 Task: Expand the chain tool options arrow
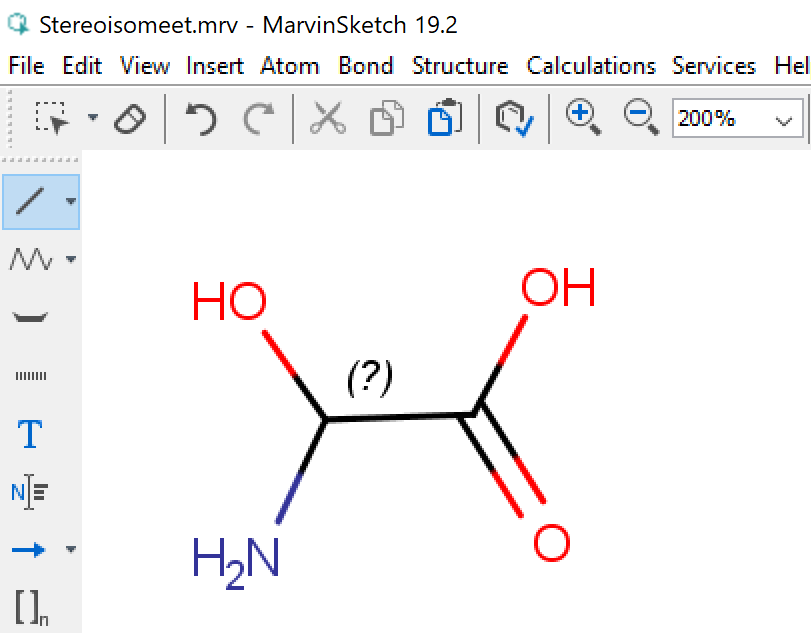[x=70, y=260]
